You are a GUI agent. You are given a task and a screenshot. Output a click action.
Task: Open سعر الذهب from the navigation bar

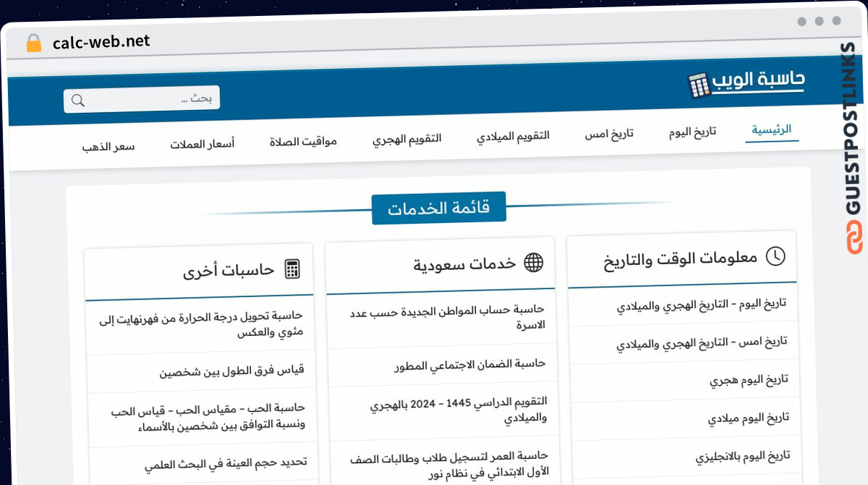tap(109, 146)
